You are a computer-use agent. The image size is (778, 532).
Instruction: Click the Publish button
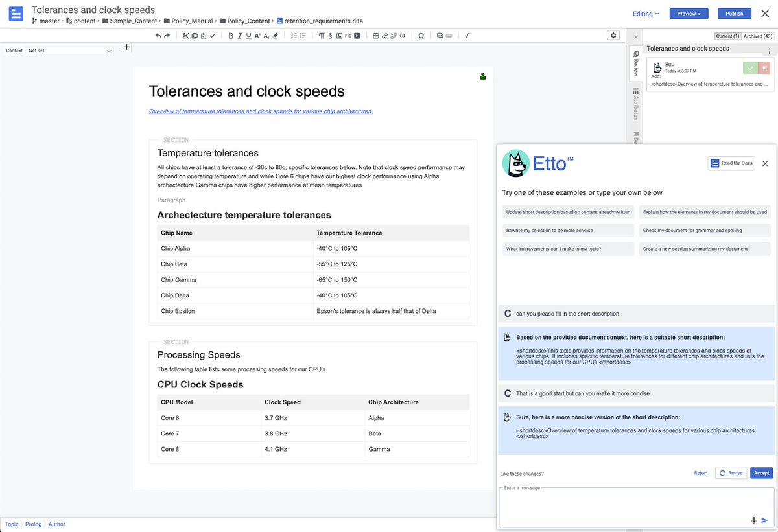coord(735,14)
